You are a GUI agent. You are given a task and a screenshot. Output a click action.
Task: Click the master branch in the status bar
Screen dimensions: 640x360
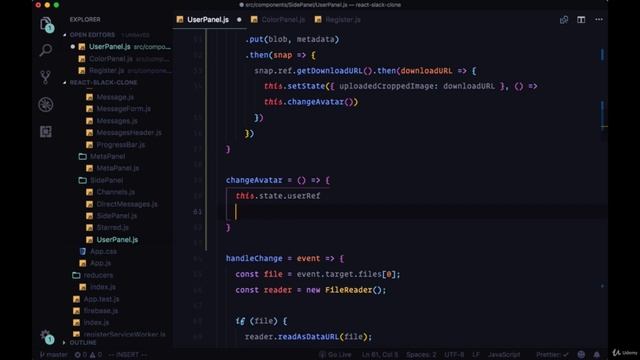(x=53, y=355)
